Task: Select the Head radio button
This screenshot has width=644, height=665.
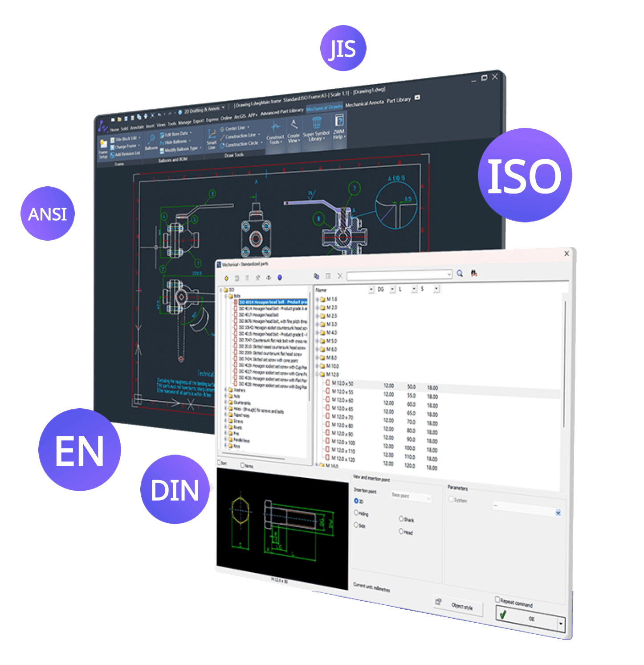Action: tap(401, 531)
